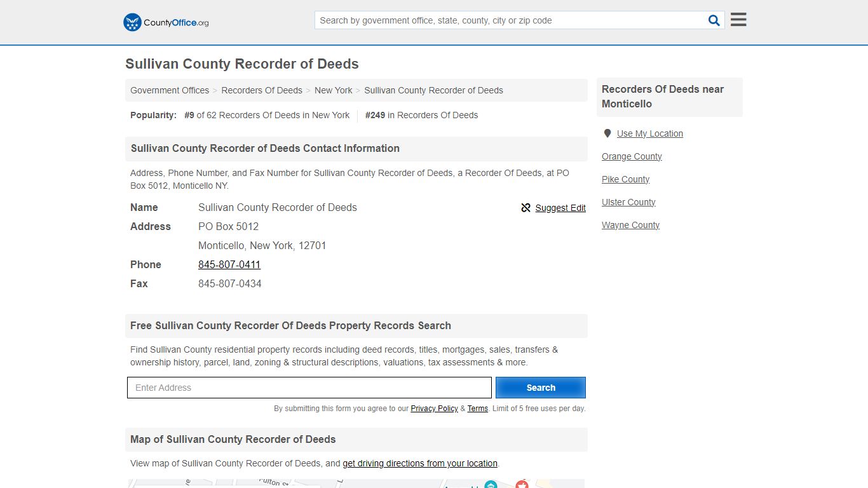The width and height of the screenshot is (868, 488).
Task: Open Ulster County link
Action: click(x=628, y=202)
